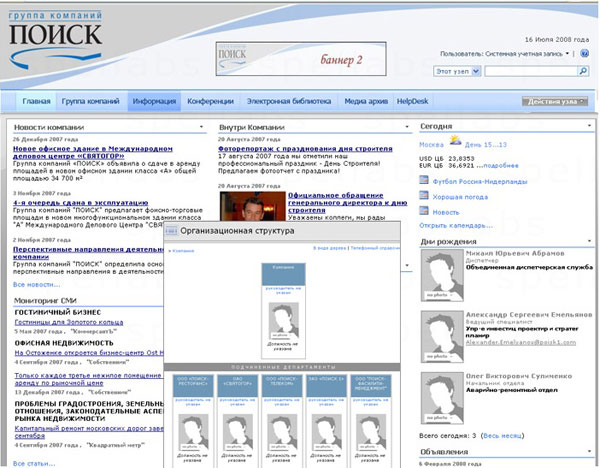This screenshot has width=600, height=468.
Task: Follow the Все новости link
Action: [36, 284]
